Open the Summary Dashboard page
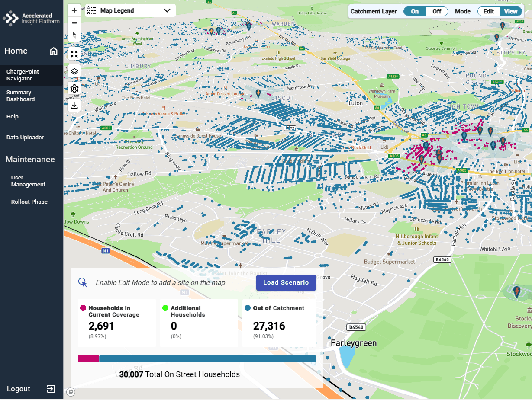 (x=20, y=96)
